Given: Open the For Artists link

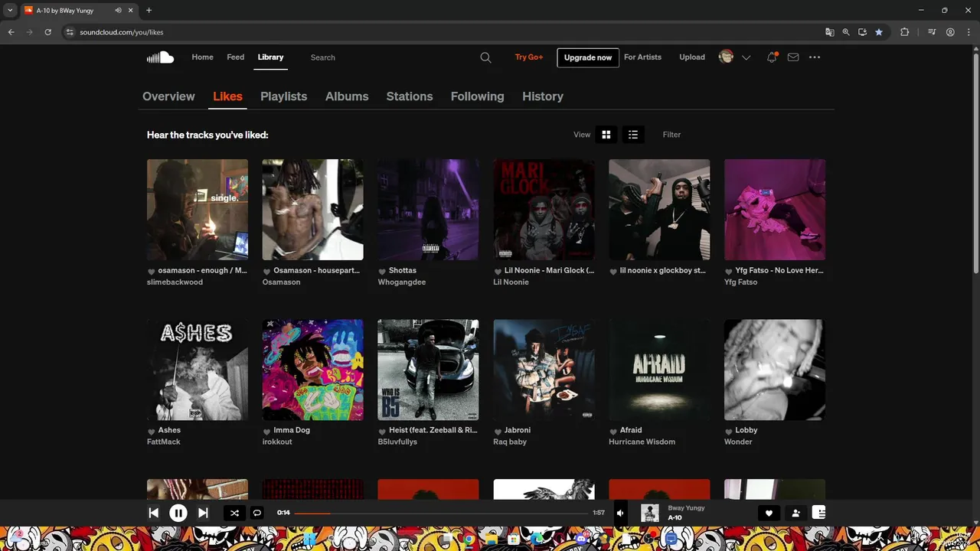Looking at the screenshot, I should [642, 57].
